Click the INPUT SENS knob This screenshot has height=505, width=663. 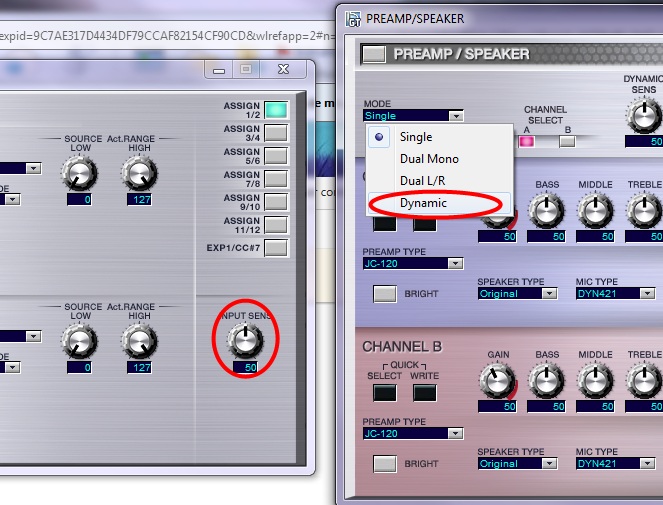[245, 341]
